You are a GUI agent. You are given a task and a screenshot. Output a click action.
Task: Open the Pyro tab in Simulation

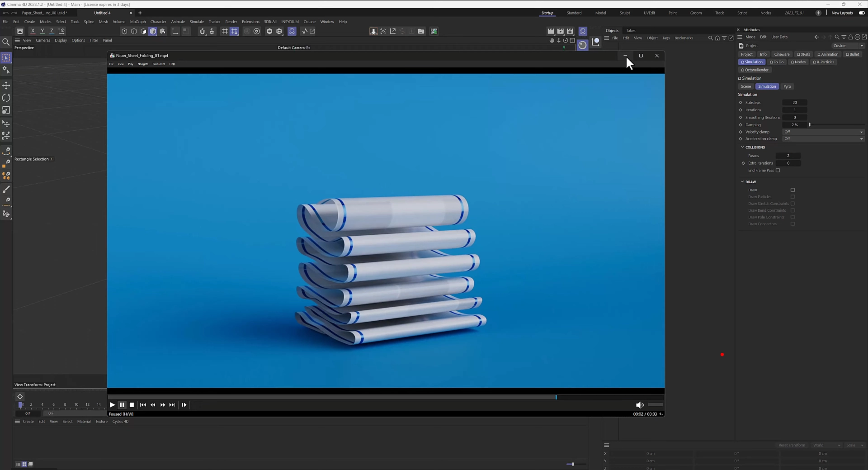(x=787, y=86)
